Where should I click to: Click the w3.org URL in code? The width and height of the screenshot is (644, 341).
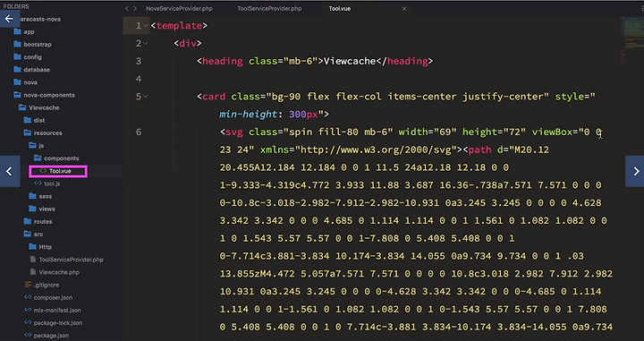tap(377, 149)
